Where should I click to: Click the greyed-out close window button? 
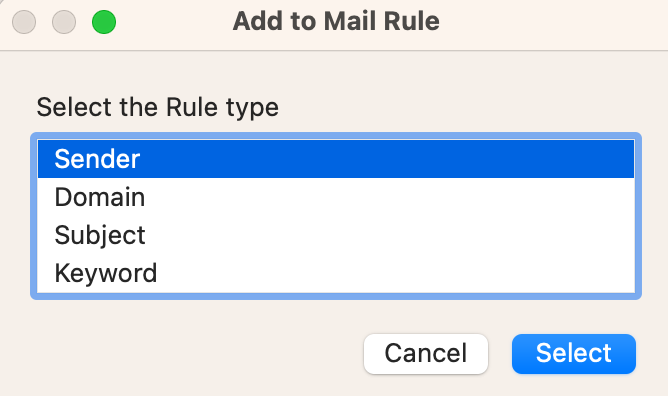tap(24, 22)
